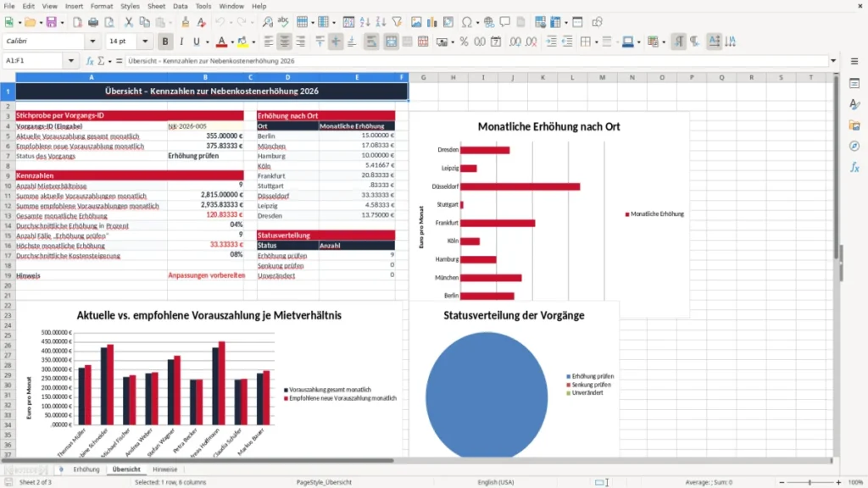Open the sidebar Gallery panel
This screenshot has width=868, height=488.
tap(854, 125)
